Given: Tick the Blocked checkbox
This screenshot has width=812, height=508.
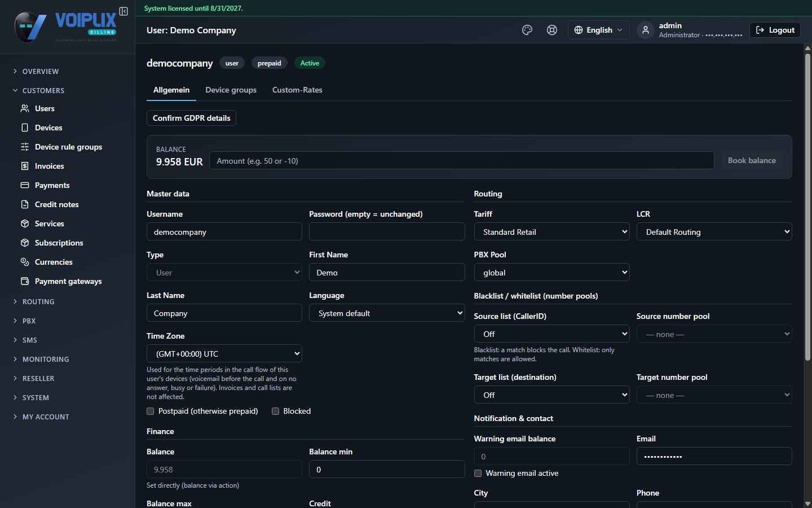Looking at the screenshot, I should [x=275, y=411].
